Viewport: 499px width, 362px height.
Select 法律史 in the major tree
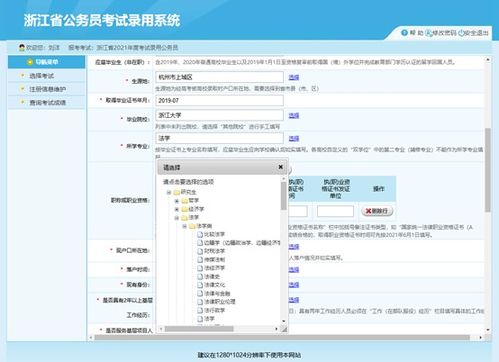tap(212, 276)
